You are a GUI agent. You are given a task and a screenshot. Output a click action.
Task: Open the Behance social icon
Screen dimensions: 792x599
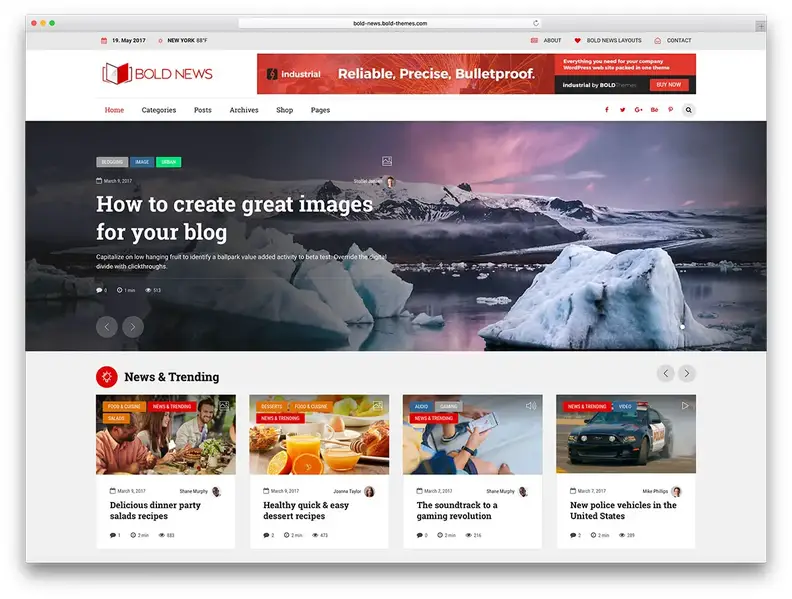(654, 110)
